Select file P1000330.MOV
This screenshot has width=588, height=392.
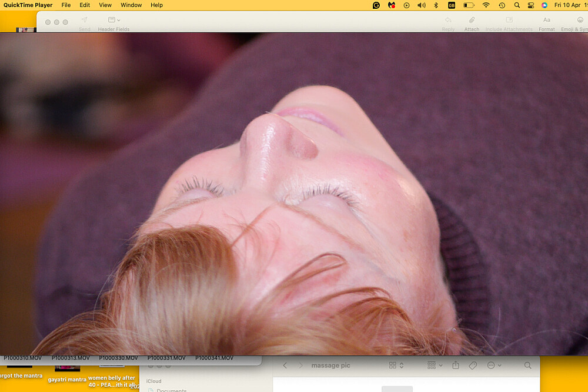click(118, 358)
